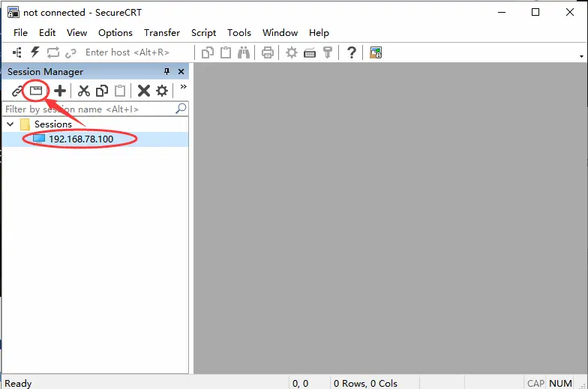Open Properties gear icon in Session Manager
The height and width of the screenshot is (389, 588).
[162, 91]
